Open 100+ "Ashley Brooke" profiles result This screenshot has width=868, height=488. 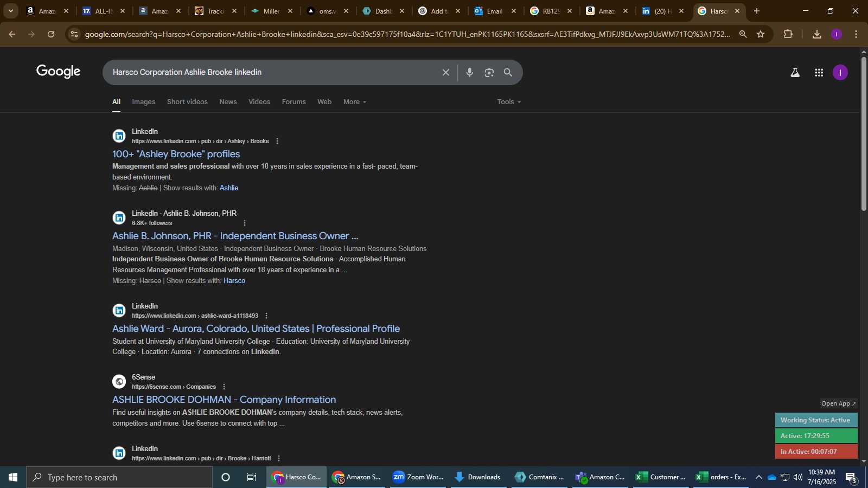[176, 154]
